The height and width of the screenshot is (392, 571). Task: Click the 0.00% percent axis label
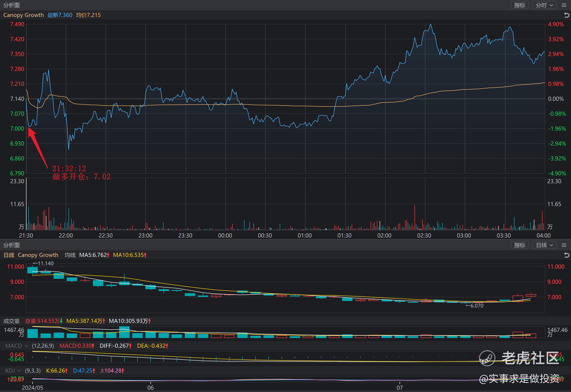(556, 99)
